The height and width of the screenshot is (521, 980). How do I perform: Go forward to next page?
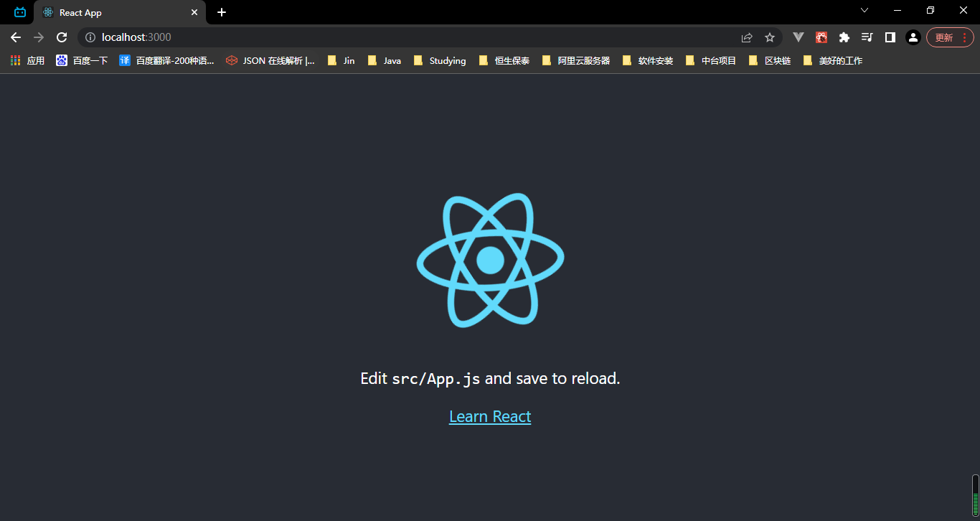(39, 37)
